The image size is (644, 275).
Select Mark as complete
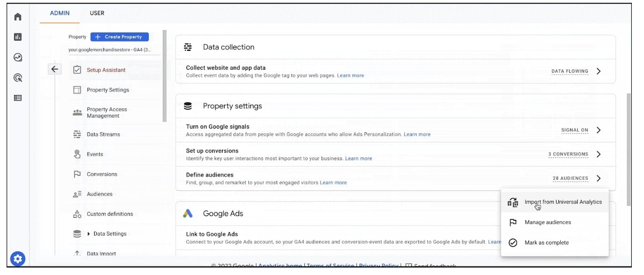(555, 243)
